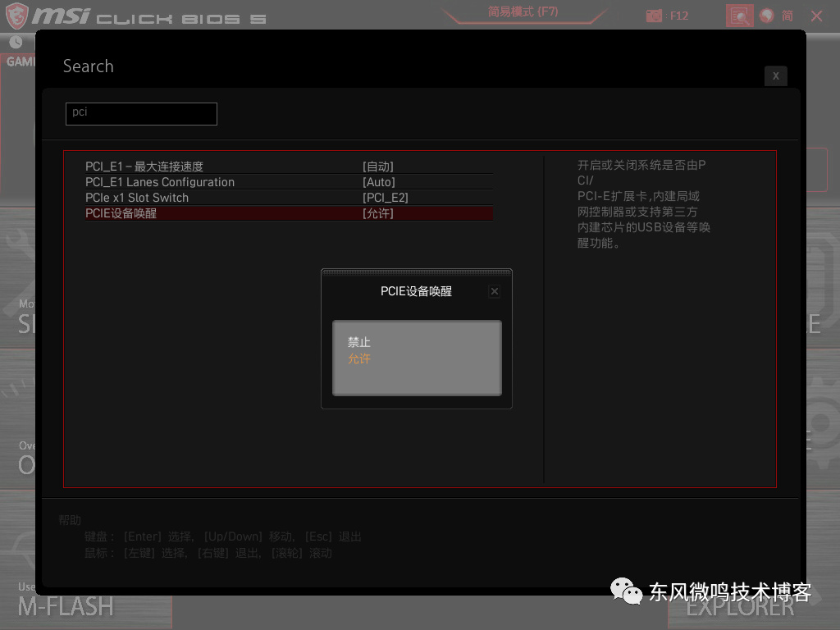The width and height of the screenshot is (840, 630).
Task: Click the F12 screenshot camera icon
Action: pos(654,16)
